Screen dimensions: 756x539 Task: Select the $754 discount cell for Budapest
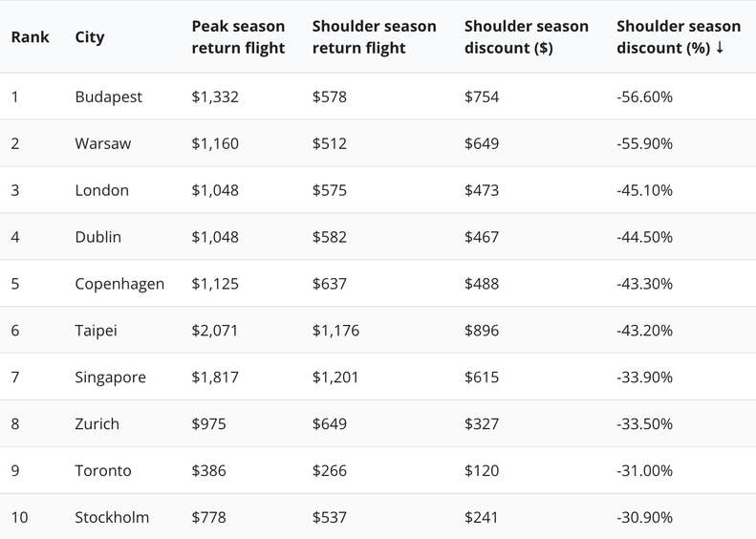(482, 97)
